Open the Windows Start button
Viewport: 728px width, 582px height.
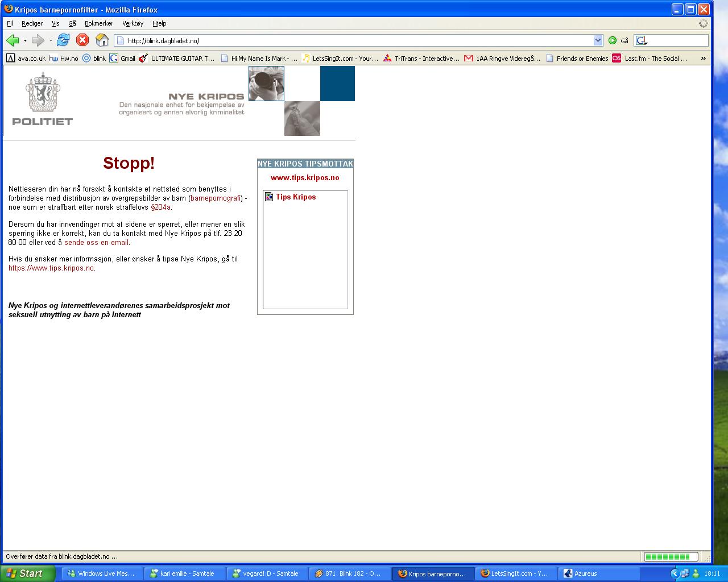[28, 573]
